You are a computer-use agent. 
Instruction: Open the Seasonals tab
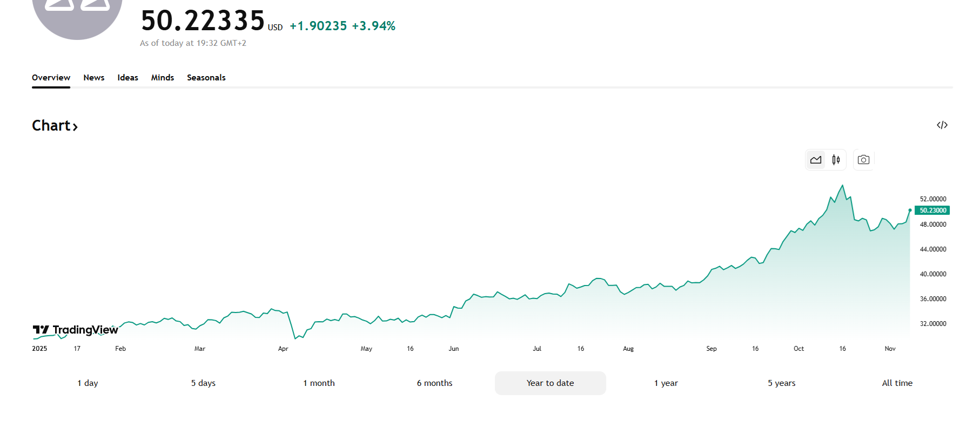(x=206, y=78)
